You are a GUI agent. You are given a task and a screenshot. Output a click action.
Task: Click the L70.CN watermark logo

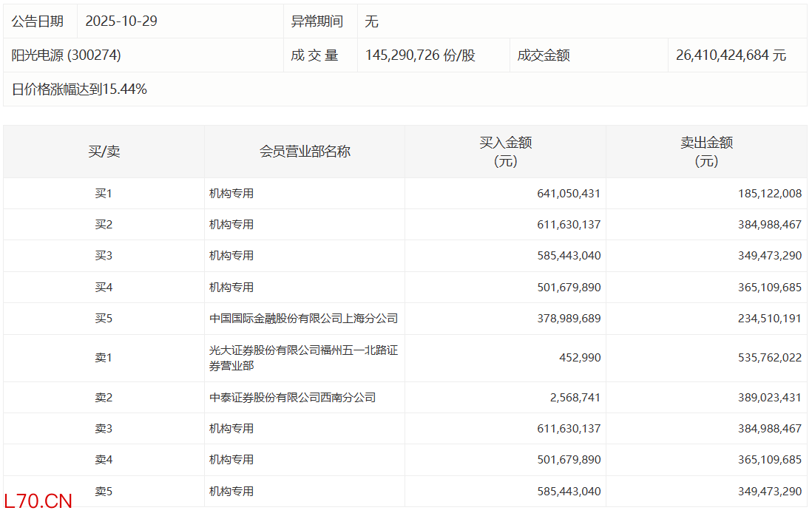[x=38, y=501]
